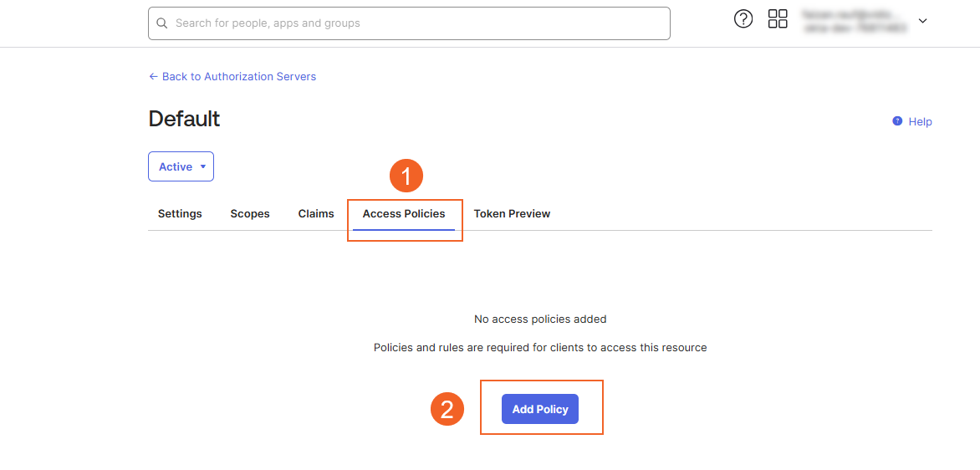980x470 pixels.
Task: Click the blue help circle icon
Action: (897, 121)
